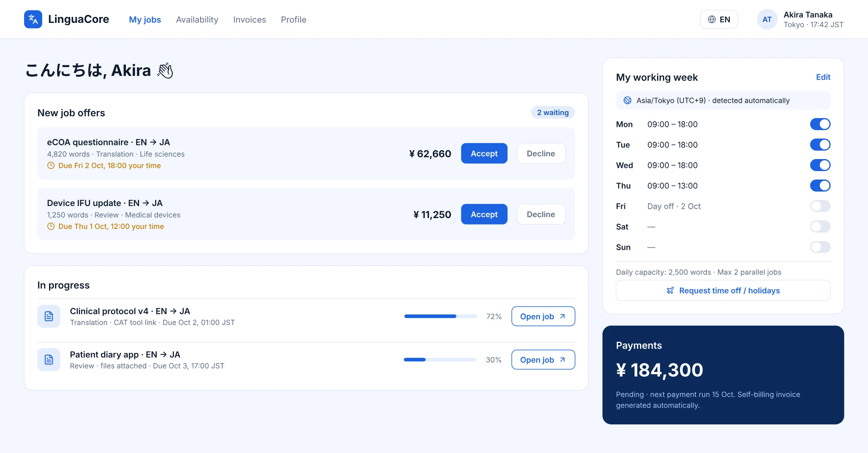Viewport: 868px width, 453px height.
Task: Click Edit link in My working week
Action: 823,77
